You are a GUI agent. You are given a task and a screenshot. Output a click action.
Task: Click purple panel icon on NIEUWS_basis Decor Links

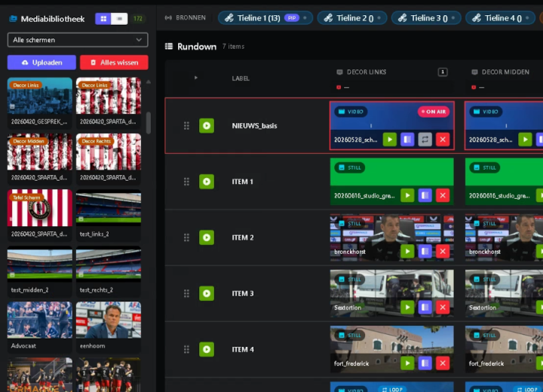(407, 139)
